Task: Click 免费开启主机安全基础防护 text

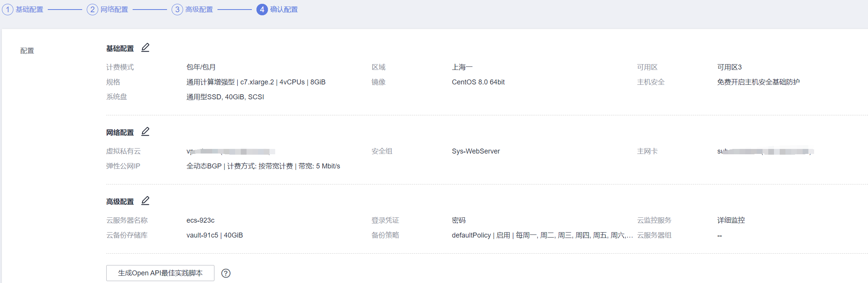Action: (758, 82)
